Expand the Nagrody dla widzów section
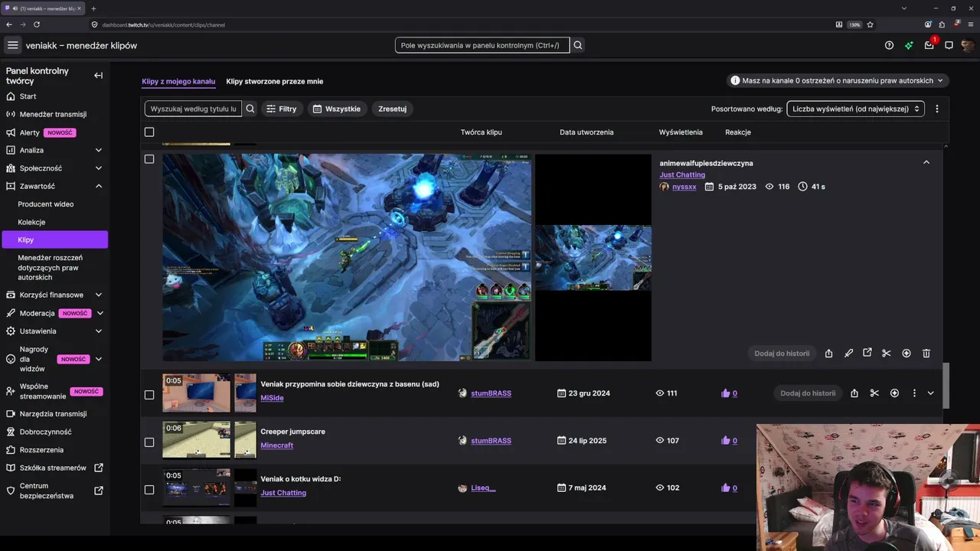 point(98,359)
